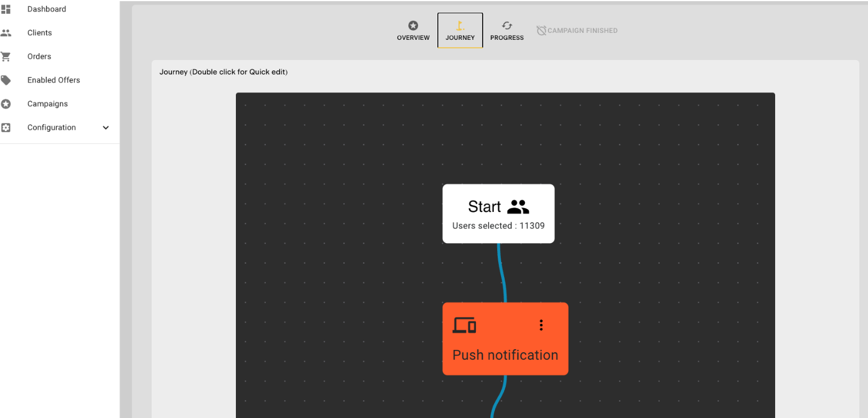Click the people icon inside the Start node
This screenshot has height=418, width=868.
(518, 206)
